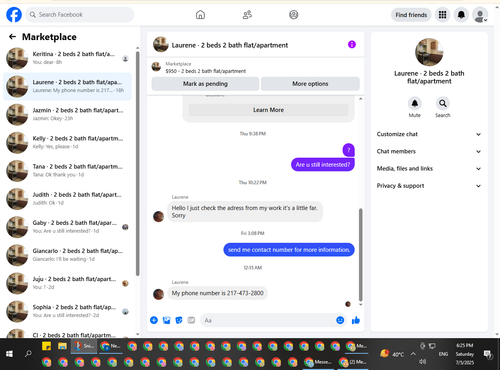The image size is (500, 370).
Task: Open the Home feed icon
Action: click(x=200, y=15)
